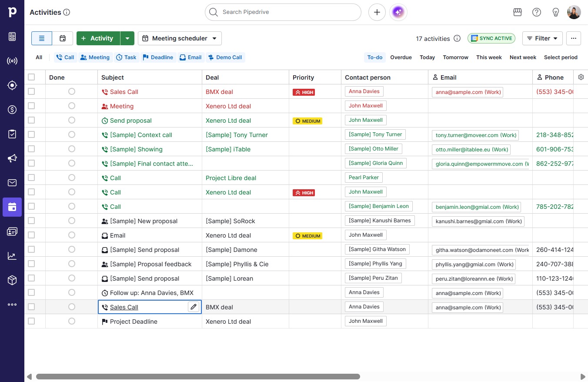Open the user profile avatar
The width and height of the screenshot is (588, 382).
pyautogui.click(x=574, y=12)
